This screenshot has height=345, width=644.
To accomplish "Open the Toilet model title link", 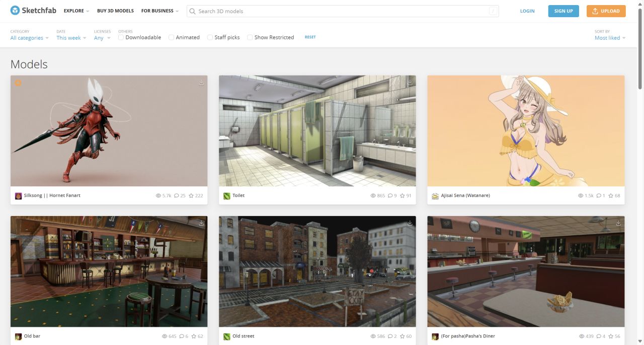I will [238, 195].
